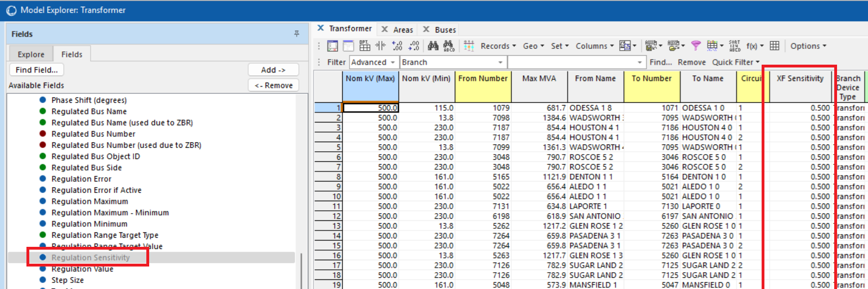Click the decrease decimals icon
Viewport: 868px width, 289px height.
tap(414, 46)
